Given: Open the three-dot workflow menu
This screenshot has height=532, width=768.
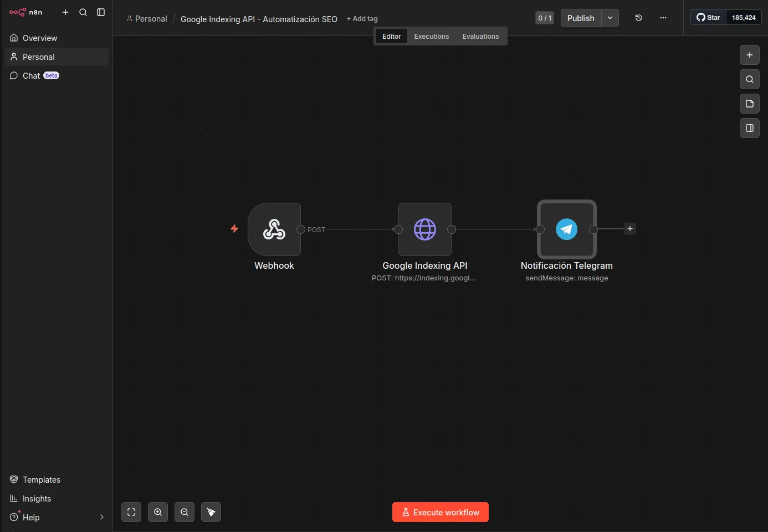Looking at the screenshot, I should [663, 18].
